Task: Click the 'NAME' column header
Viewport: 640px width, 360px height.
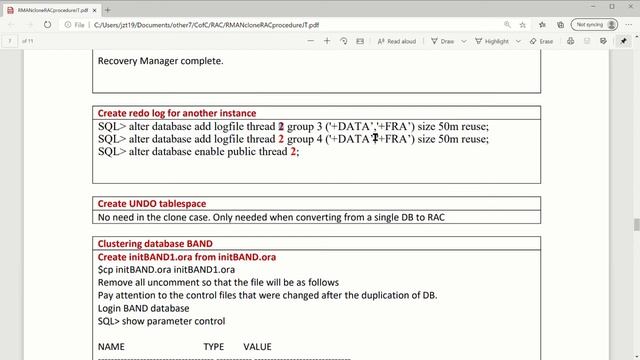Action: 111,347
